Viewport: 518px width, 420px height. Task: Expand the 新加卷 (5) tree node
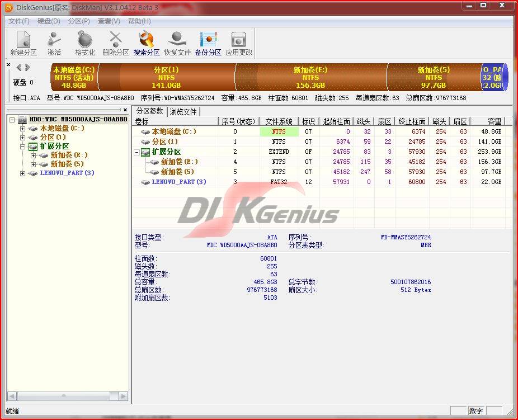pyautogui.click(x=33, y=164)
